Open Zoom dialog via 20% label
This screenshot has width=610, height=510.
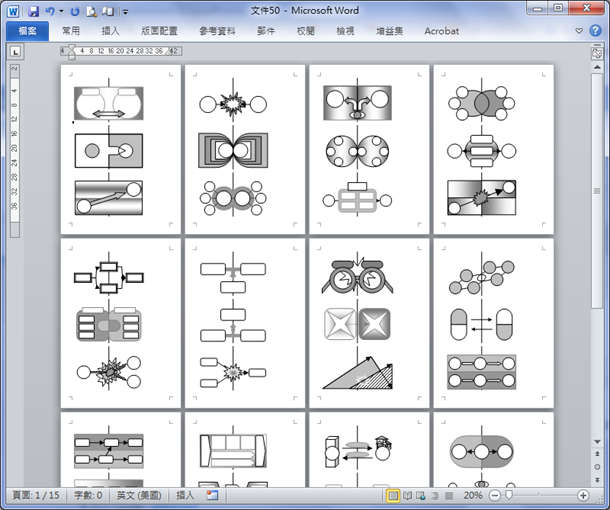(x=473, y=495)
